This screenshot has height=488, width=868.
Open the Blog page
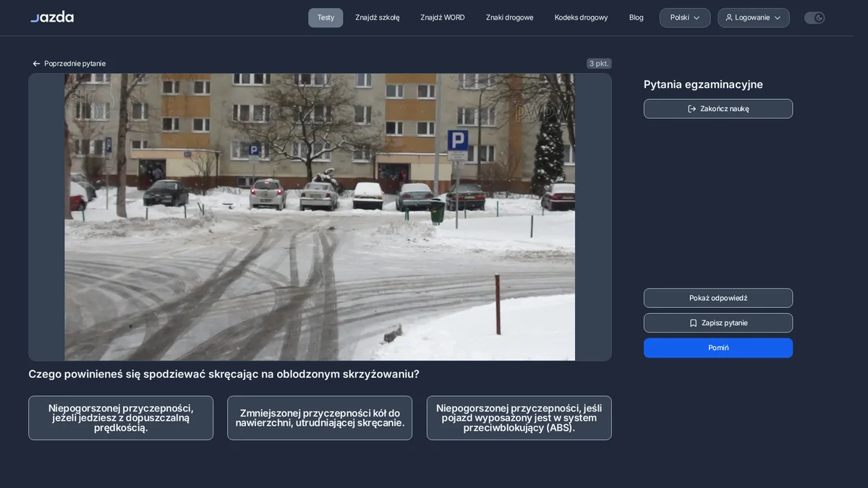point(637,17)
